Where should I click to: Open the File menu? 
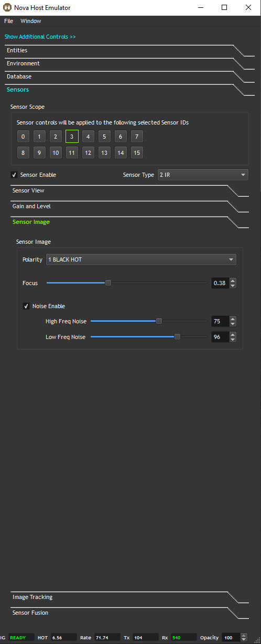(8, 21)
